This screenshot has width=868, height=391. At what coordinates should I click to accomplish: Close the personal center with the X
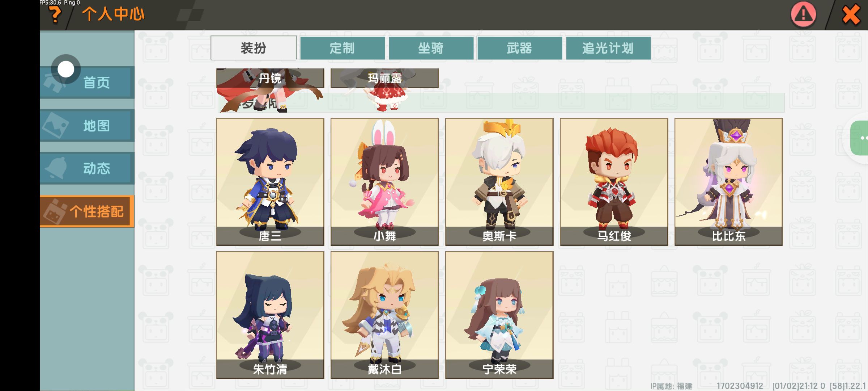tap(851, 15)
